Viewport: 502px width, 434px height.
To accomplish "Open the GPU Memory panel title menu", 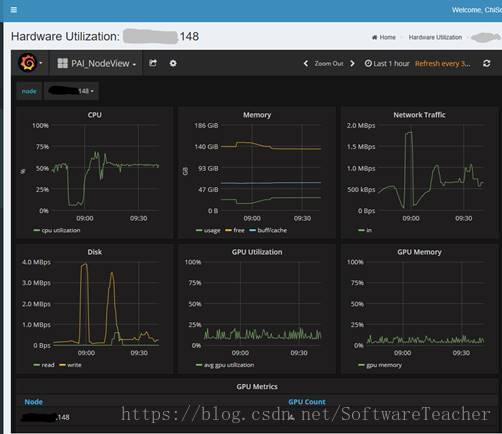I will click(419, 252).
